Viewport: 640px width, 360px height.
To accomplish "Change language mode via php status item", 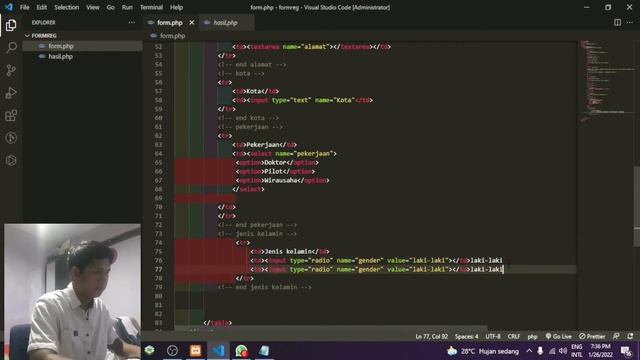I will tap(532, 336).
